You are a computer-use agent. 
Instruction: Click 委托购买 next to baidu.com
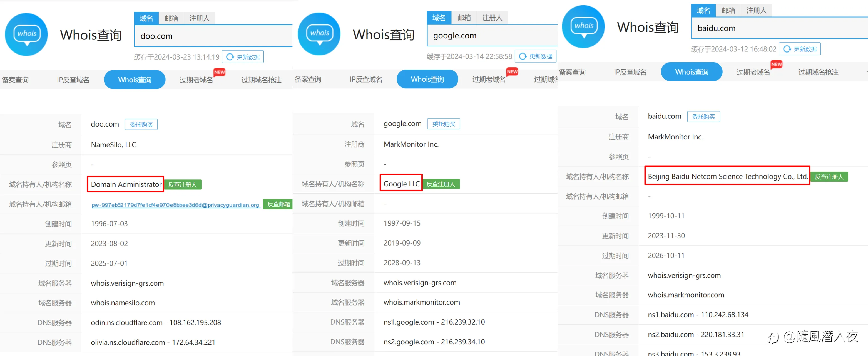[703, 116]
